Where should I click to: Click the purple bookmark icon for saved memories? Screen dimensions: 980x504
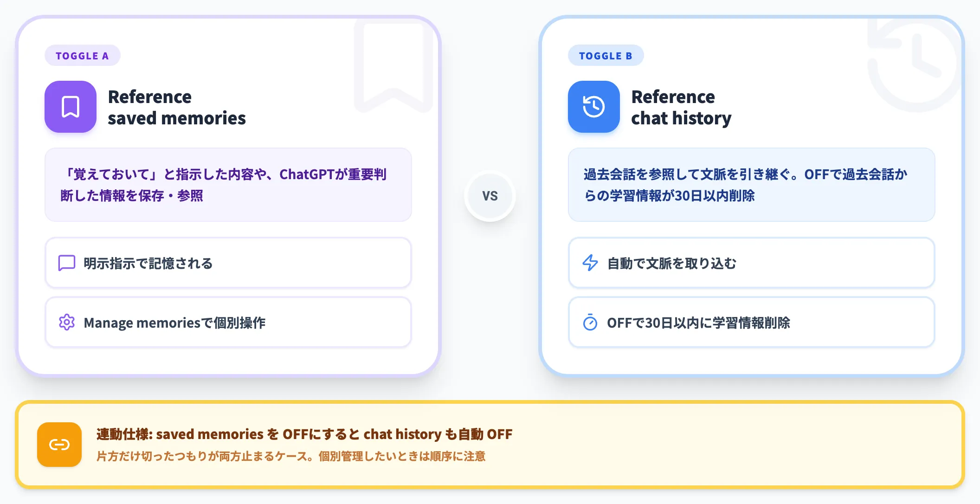coord(71,107)
